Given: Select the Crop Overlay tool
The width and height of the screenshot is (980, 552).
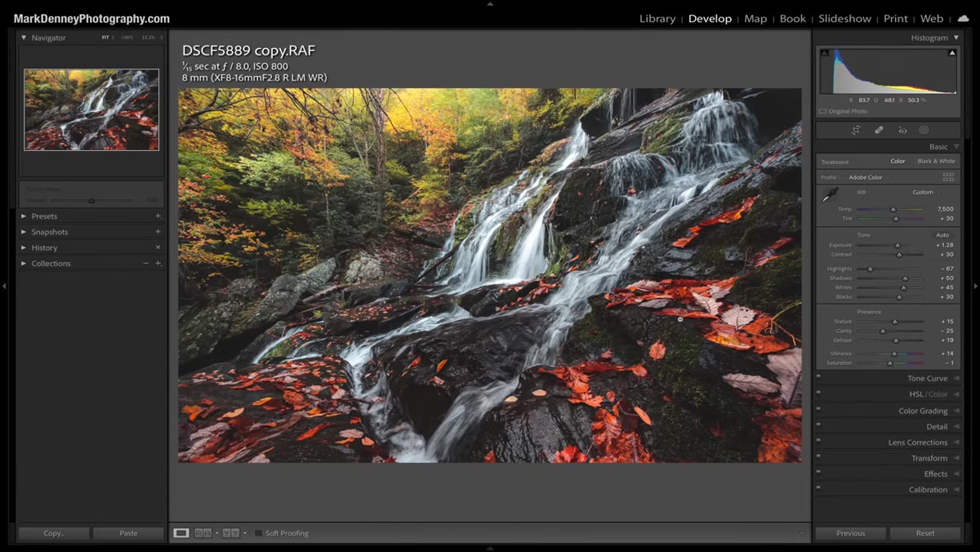Looking at the screenshot, I should point(856,130).
